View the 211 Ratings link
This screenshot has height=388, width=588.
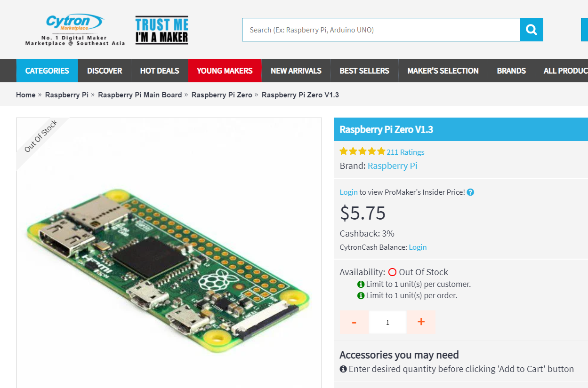point(405,152)
